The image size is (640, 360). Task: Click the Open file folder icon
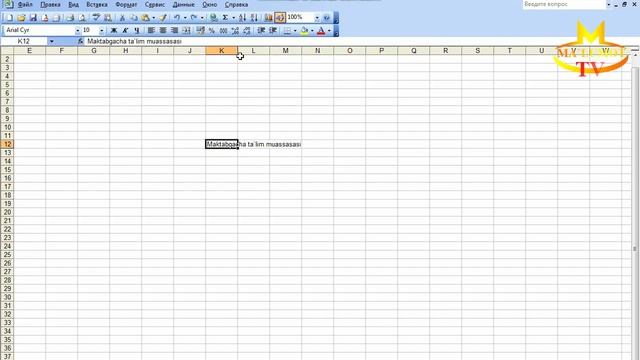coord(21,18)
